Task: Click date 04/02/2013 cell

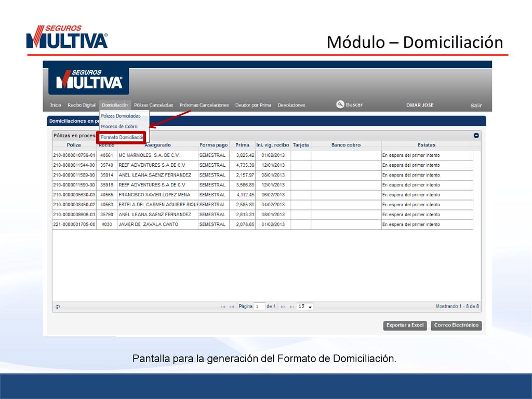Action: point(273,205)
